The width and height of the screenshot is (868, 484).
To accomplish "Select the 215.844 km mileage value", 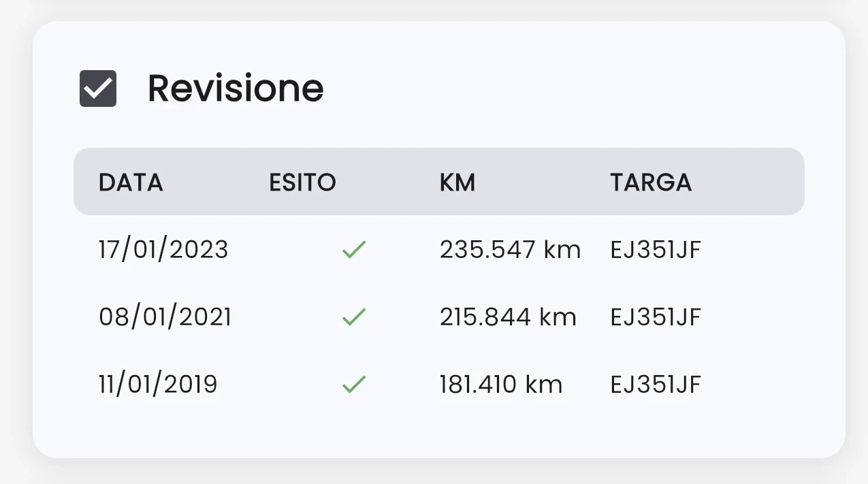I will tap(508, 316).
